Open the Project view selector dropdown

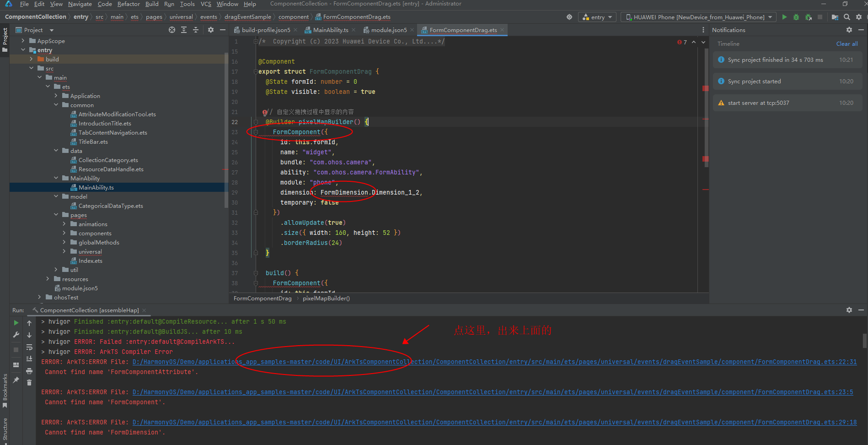(35, 30)
